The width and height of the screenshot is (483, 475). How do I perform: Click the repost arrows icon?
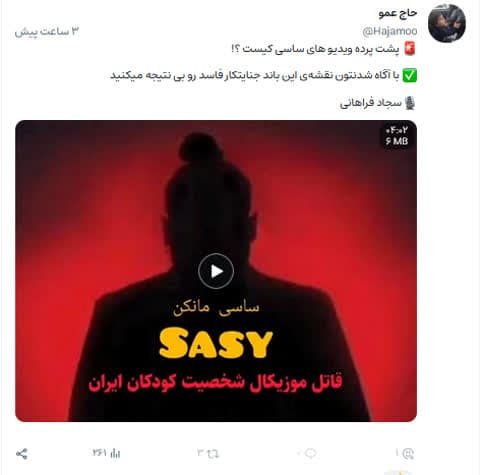click(x=212, y=453)
